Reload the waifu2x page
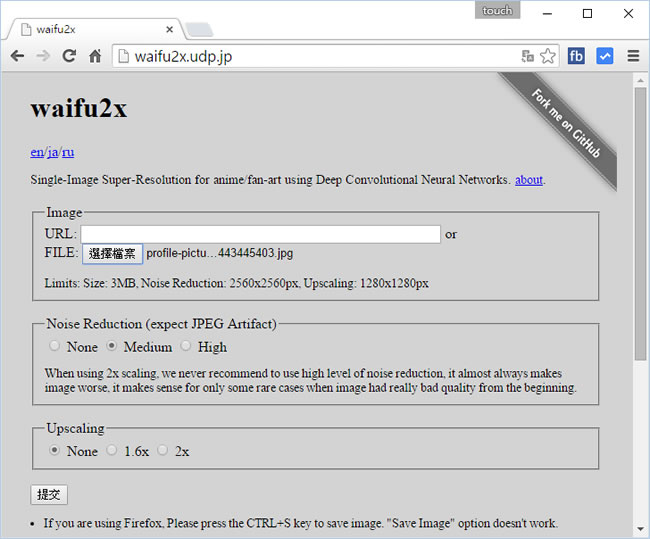The width and height of the screenshot is (650, 539). 69,56
